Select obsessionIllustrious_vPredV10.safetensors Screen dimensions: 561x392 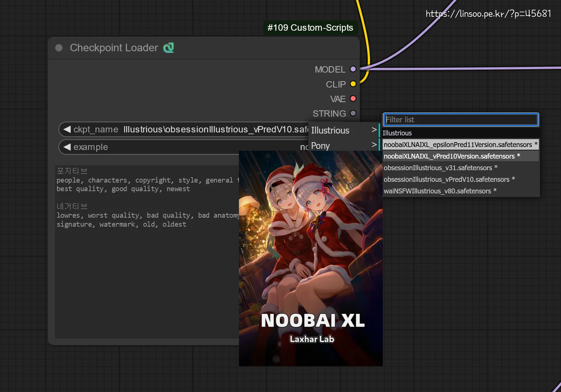click(x=461, y=180)
